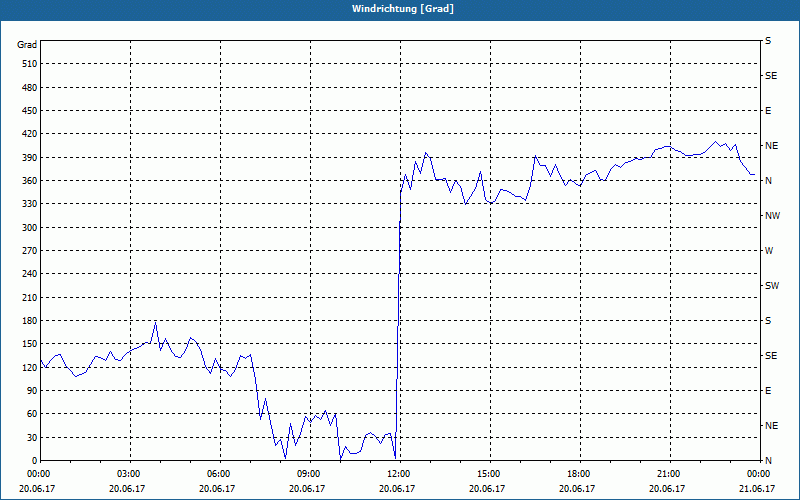Click the 'Grad' unit label on the left axis
The height and width of the screenshot is (500, 800).
[27, 45]
